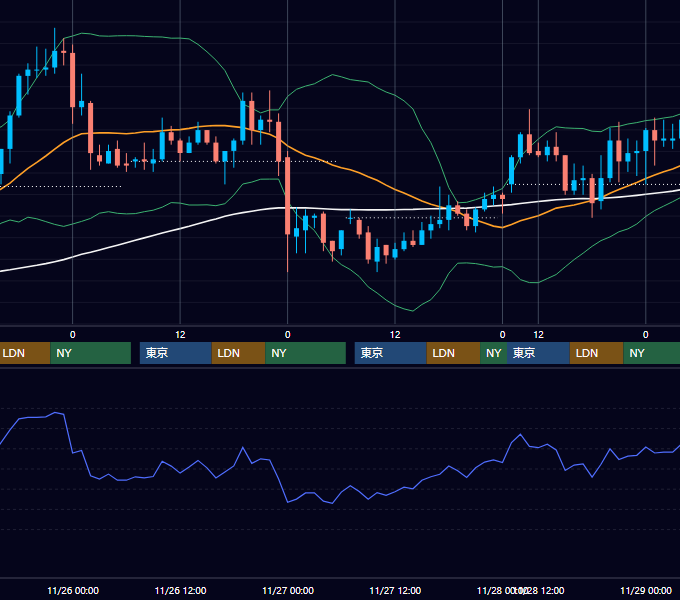Click the '11/29 00:00' time axis label
Image resolution: width=680 pixels, height=600 pixels.
pyautogui.click(x=646, y=590)
